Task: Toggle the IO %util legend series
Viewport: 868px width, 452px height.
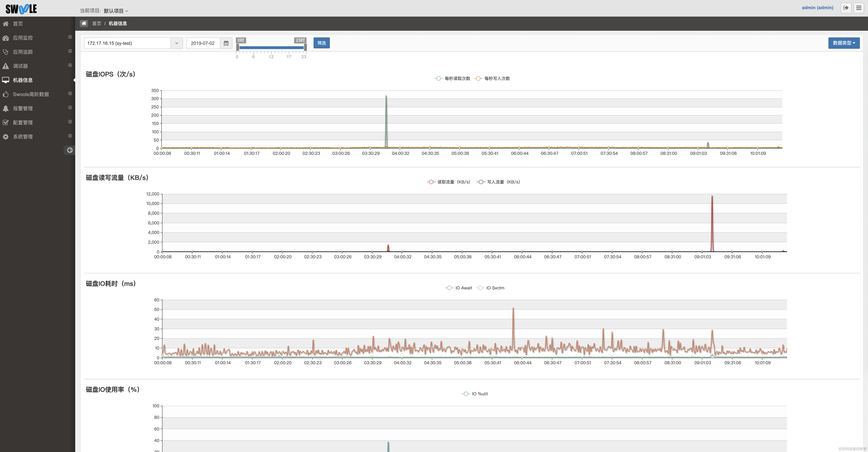Action: coord(474,394)
